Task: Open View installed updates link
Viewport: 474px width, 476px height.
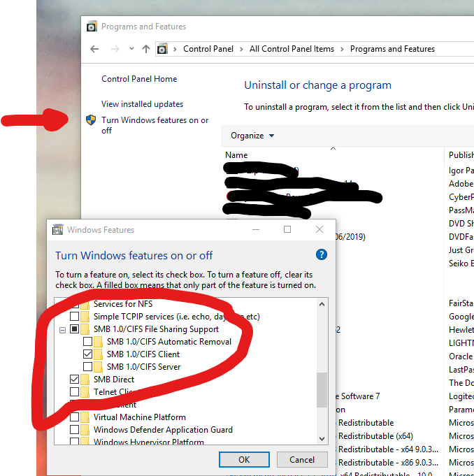Action: [x=142, y=104]
